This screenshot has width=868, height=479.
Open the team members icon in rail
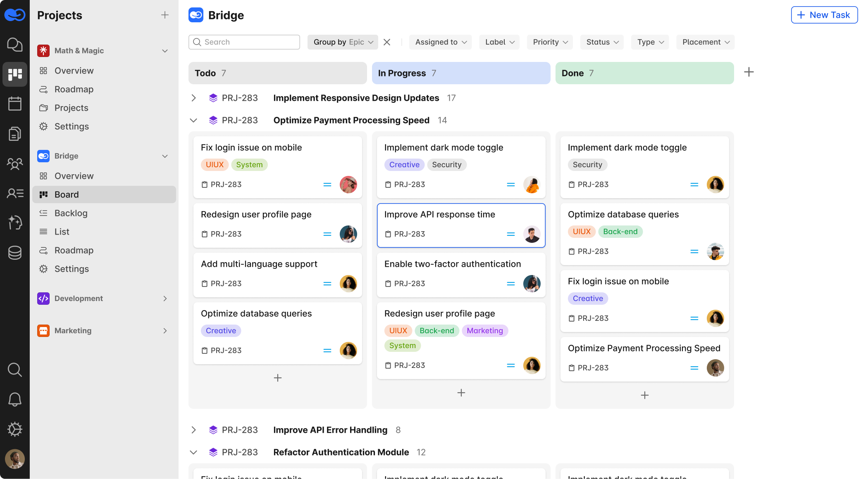[15, 164]
